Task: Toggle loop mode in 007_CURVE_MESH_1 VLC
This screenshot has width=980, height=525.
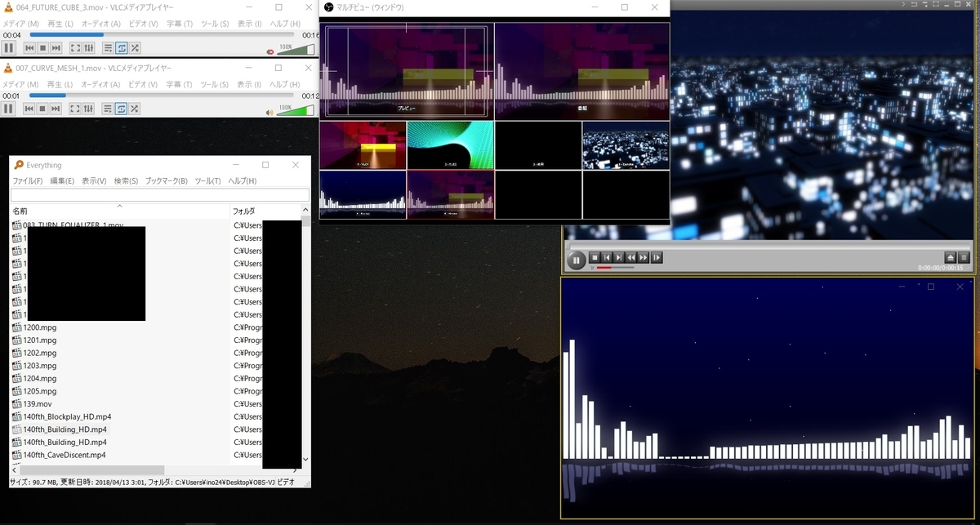Action: click(122, 109)
